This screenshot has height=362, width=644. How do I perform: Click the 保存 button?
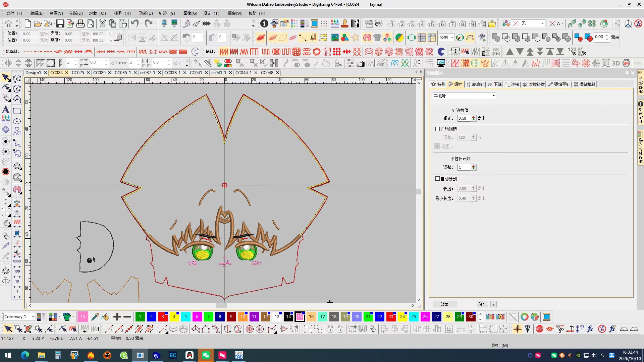482,304
